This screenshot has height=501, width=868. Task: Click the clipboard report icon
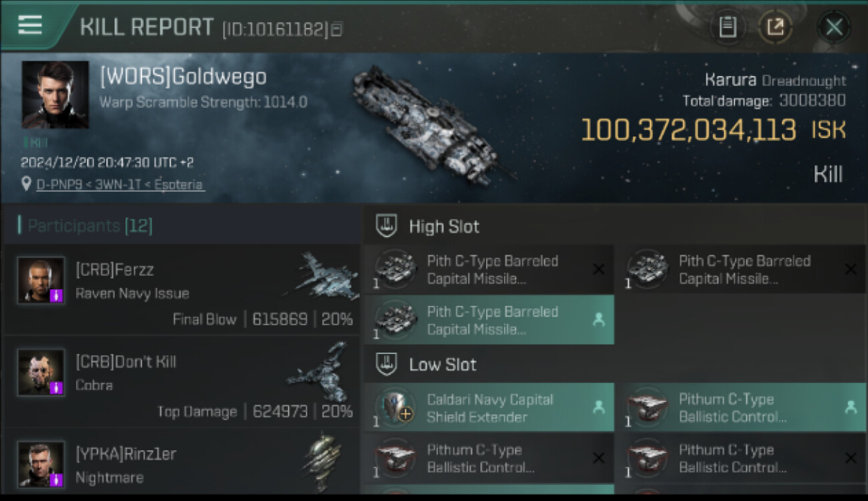pos(727,27)
